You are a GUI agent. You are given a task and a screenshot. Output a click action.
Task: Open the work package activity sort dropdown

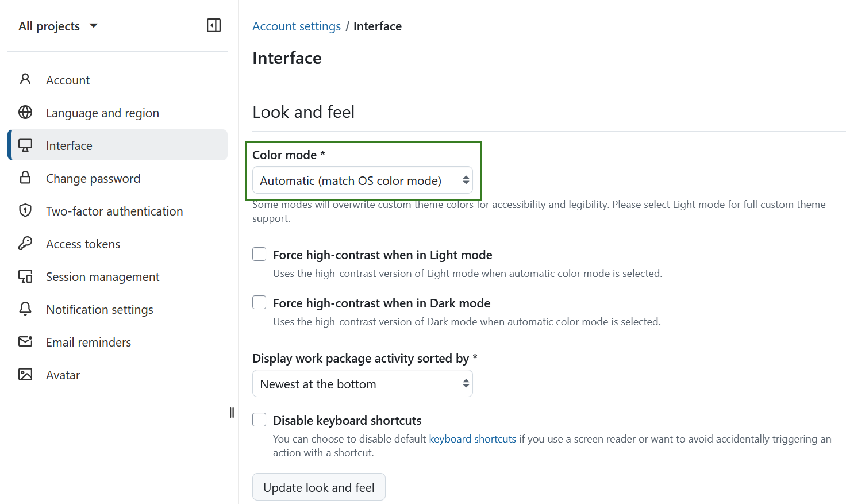363,384
